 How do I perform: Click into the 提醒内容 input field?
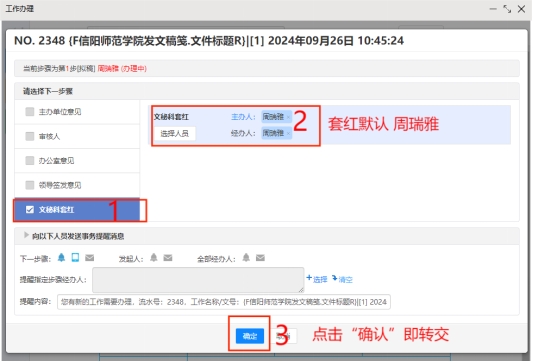224,302
